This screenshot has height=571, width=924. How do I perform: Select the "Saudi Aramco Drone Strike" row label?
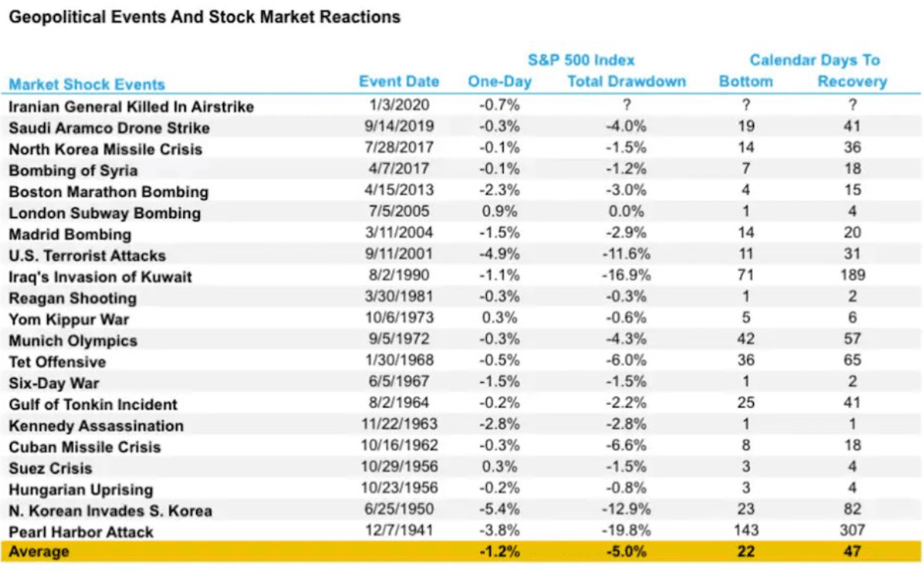click(109, 127)
